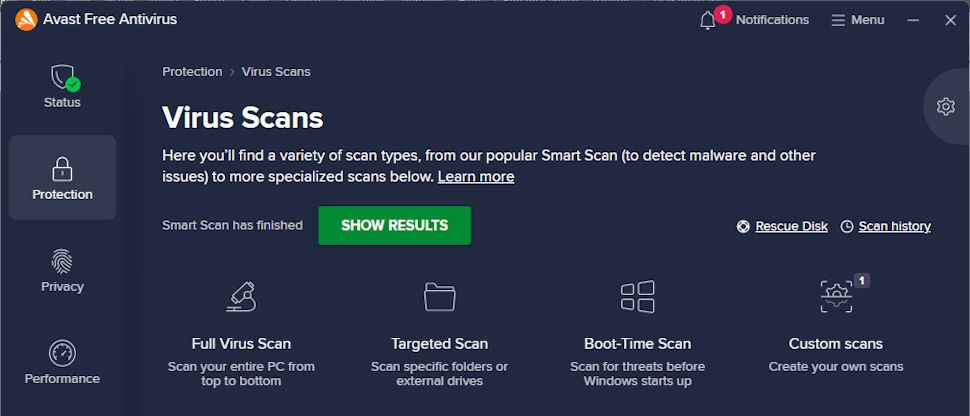Screen dimensions: 970x416
Task: Click the Boot-Time Scan Windows icon
Action: 637,296
